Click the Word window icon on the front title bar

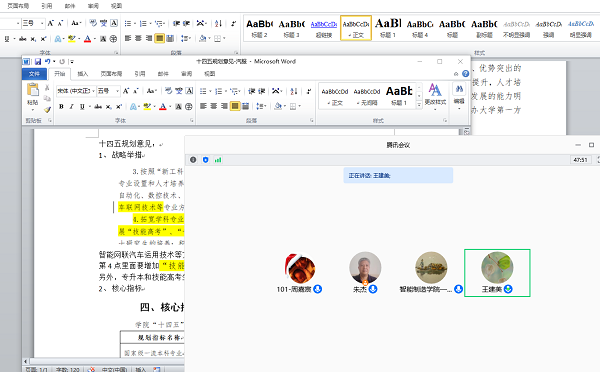tap(26, 61)
